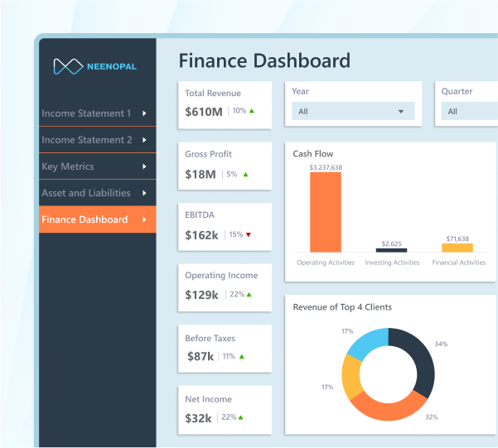Click the $129k Operating Income value

pyautogui.click(x=201, y=296)
